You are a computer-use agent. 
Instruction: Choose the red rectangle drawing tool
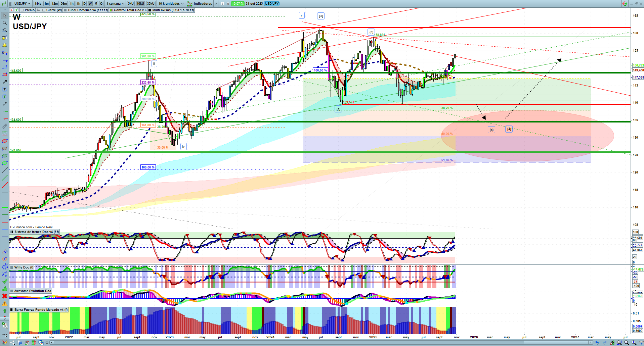click(x=5, y=75)
